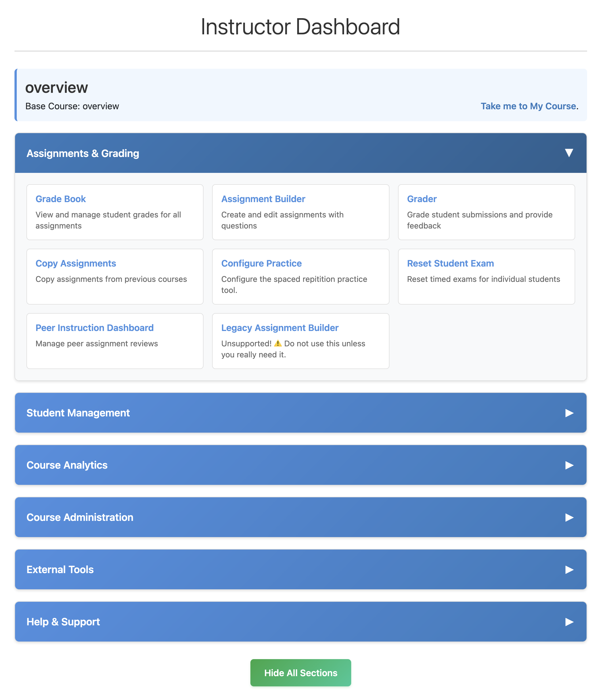Click text "Reset timed exams for individual students"

pyautogui.click(x=483, y=279)
